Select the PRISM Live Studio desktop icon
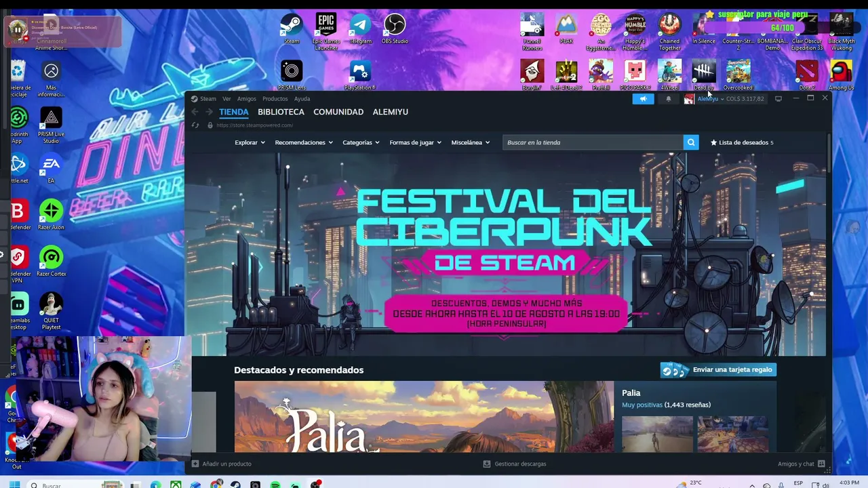This screenshot has width=868, height=488. click(x=51, y=125)
